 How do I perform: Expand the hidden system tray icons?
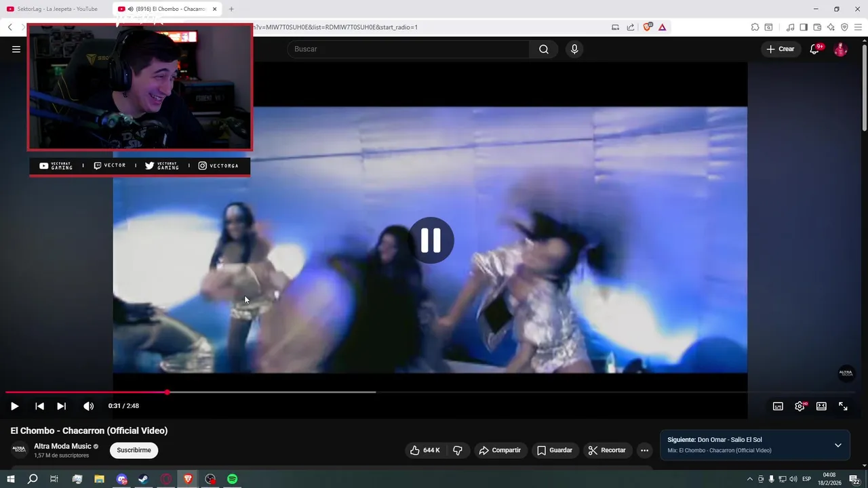pyautogui.click(x=749, y=479)
